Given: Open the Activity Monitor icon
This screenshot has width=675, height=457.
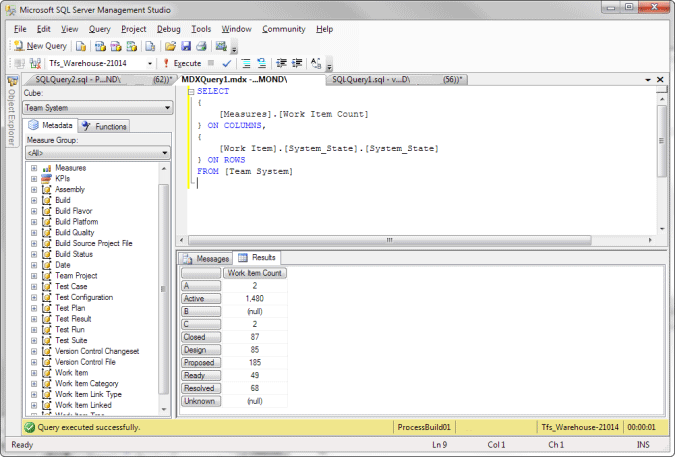Looking at the screenshot, I should [x=221, y=46].
